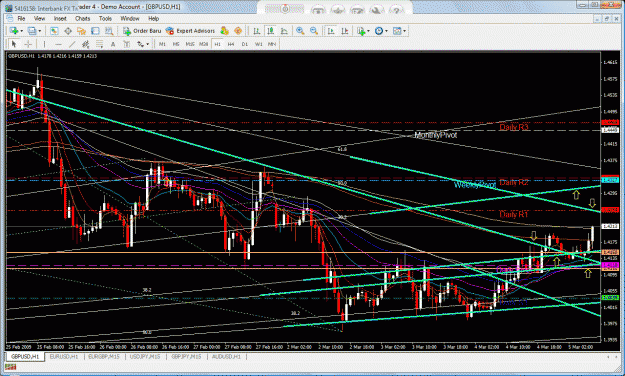Select the Text Label tool

pos(126,44)
